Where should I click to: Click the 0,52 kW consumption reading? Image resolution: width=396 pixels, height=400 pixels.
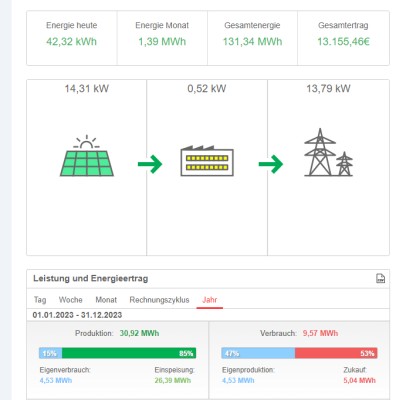click(207, 89)
